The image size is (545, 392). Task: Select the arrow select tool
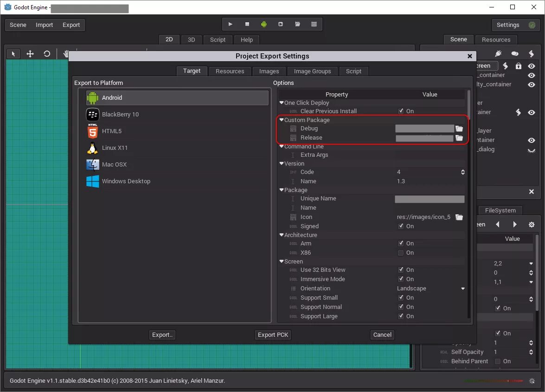point(13,54)
